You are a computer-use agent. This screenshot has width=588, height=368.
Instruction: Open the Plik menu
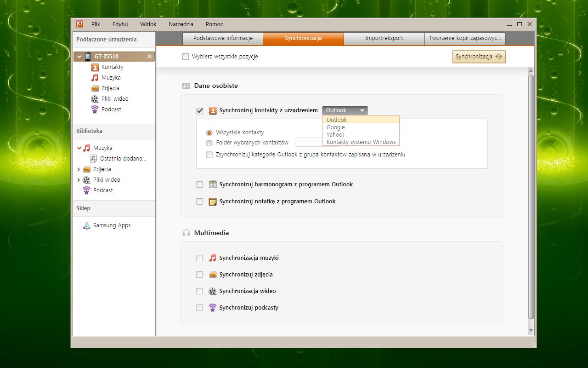[x=96, y=24]
